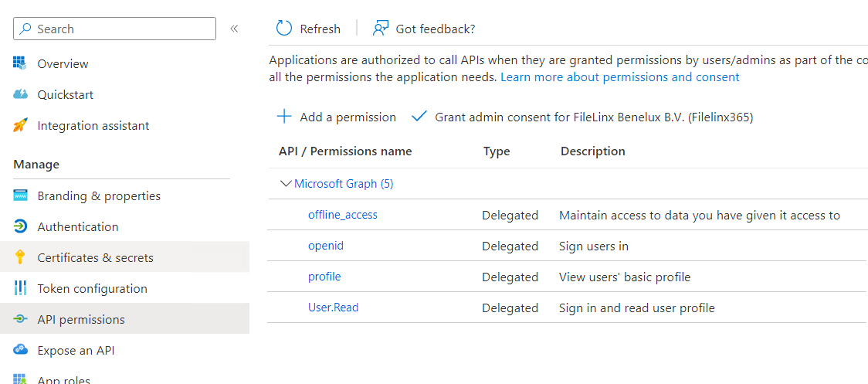Click 'View users' basic profile' description
868x384 pixels.
(x=625, y=277)
